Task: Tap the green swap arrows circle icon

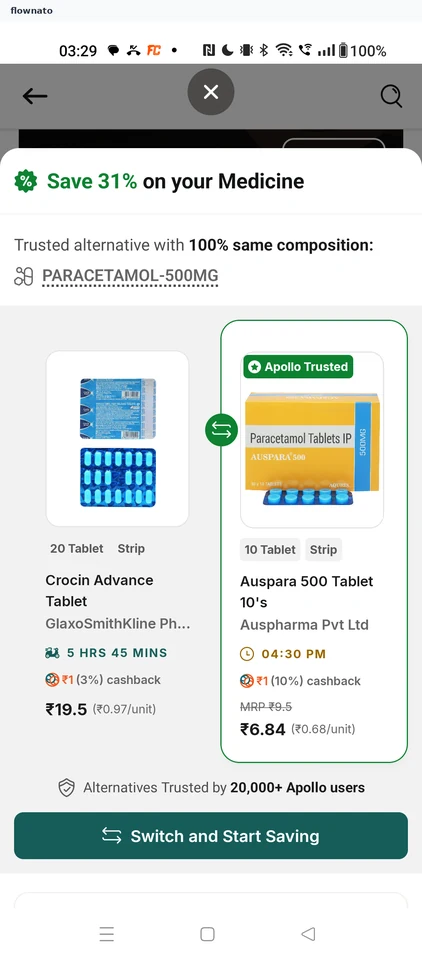Action: pos(221,430)
